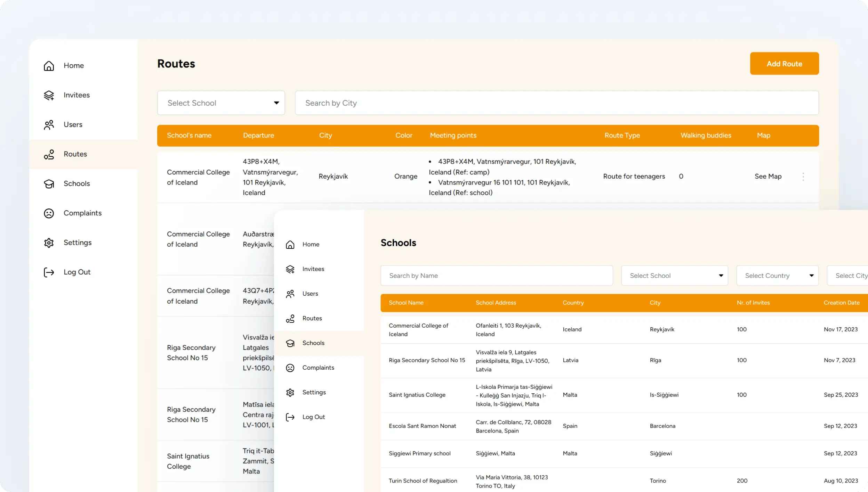
Task: Open See Map for Commercial College of Iceland
Action: pos(767,176)
